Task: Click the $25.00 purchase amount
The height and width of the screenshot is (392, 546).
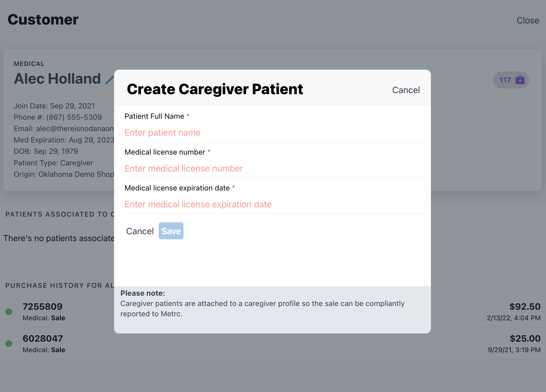Action: coord(525,338)
